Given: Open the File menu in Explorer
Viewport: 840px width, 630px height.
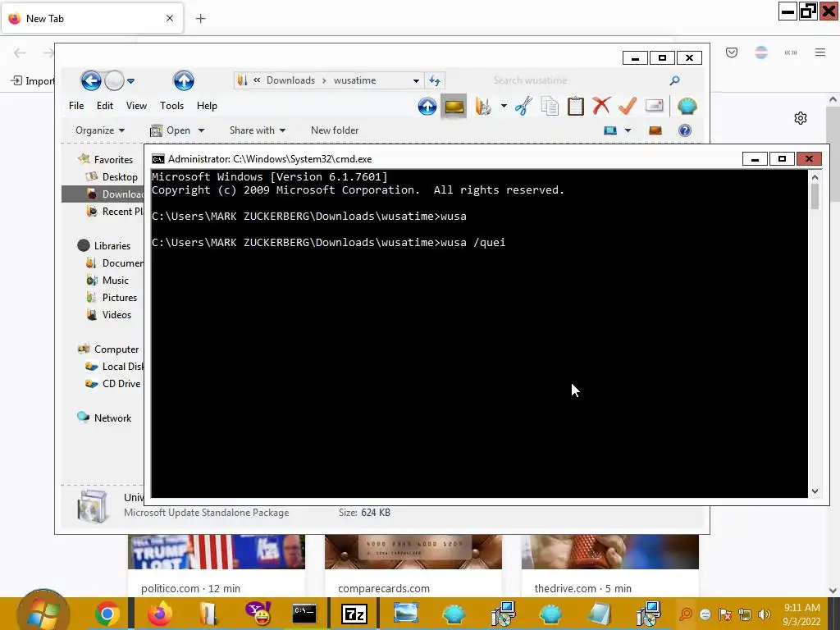Looking at the screenshot, I should (76, 106).
